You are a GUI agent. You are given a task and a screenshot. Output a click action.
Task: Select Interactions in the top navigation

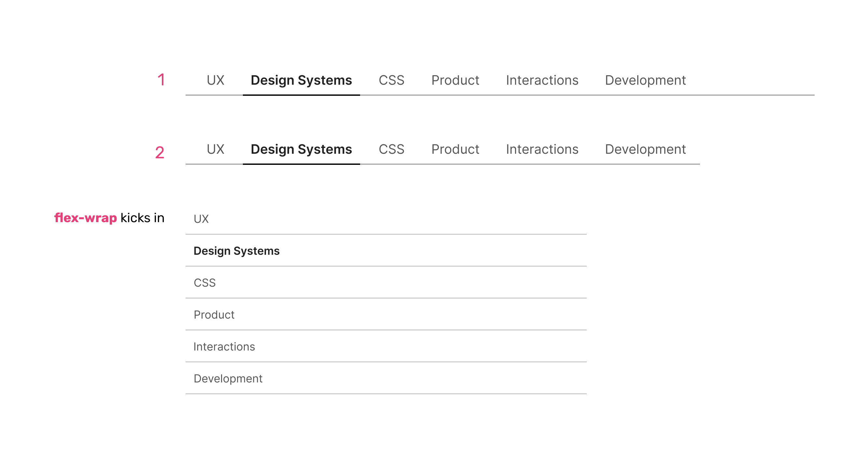pyautogui.click(x=542, y=80)
